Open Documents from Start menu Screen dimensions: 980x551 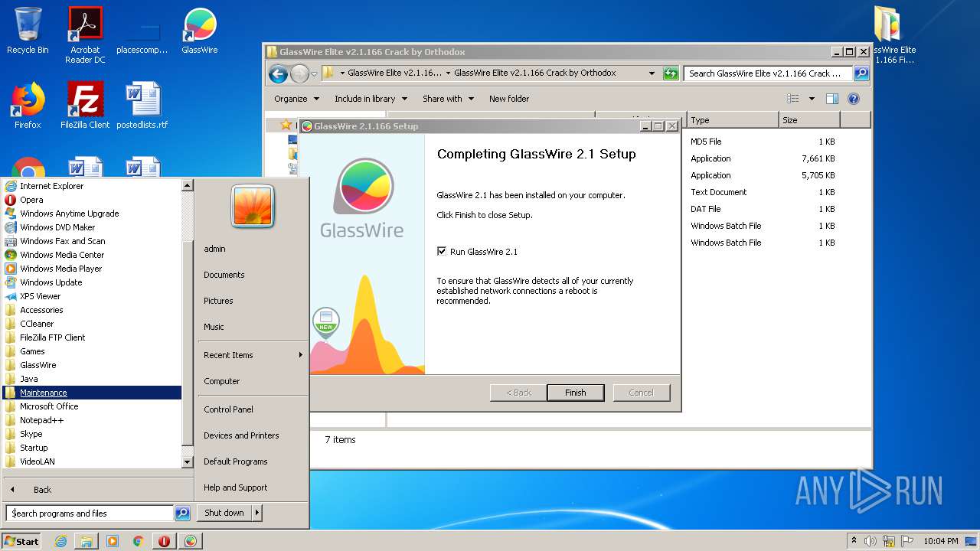224,275
